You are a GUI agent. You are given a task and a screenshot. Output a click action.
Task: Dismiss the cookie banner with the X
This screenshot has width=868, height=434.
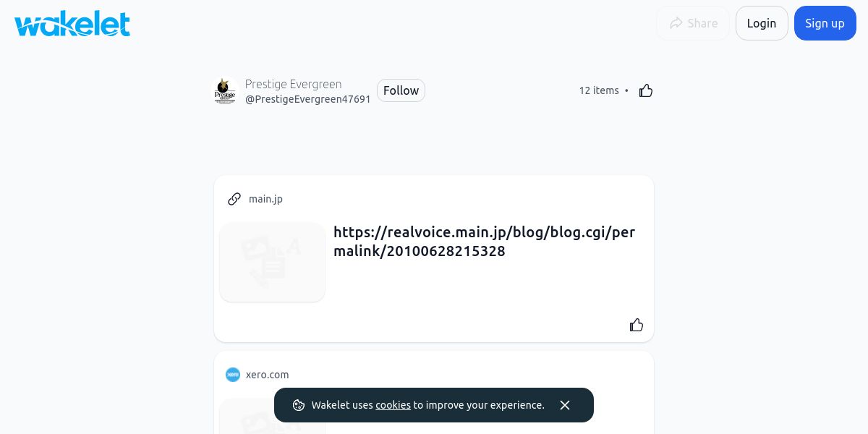click(565, 405)
